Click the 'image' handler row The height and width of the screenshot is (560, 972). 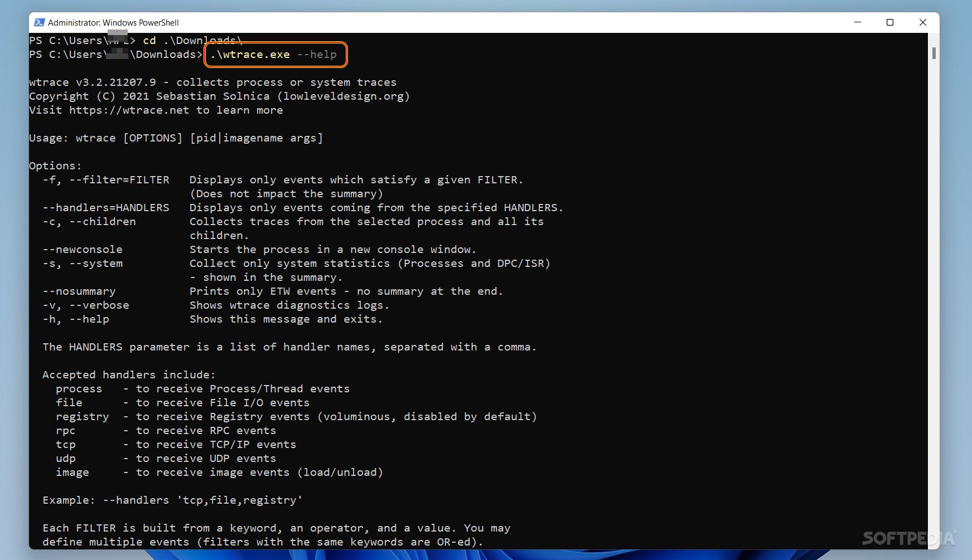tap(219, 473)
